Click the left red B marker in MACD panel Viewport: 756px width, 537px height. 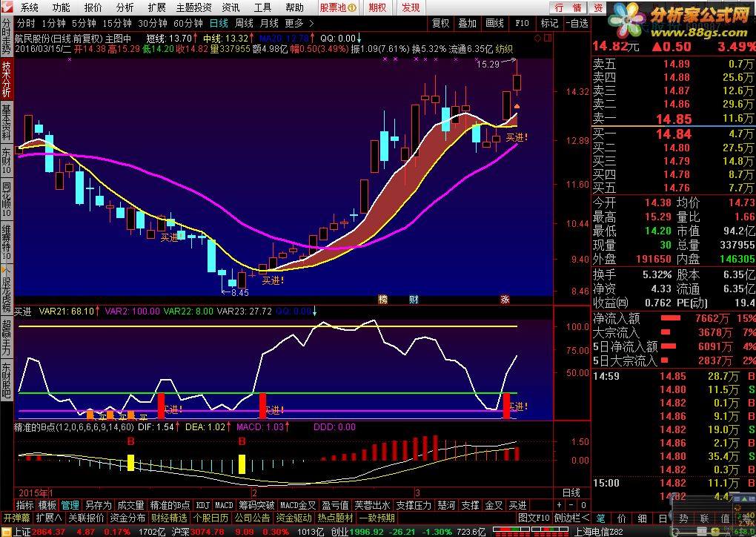[130, 441]
